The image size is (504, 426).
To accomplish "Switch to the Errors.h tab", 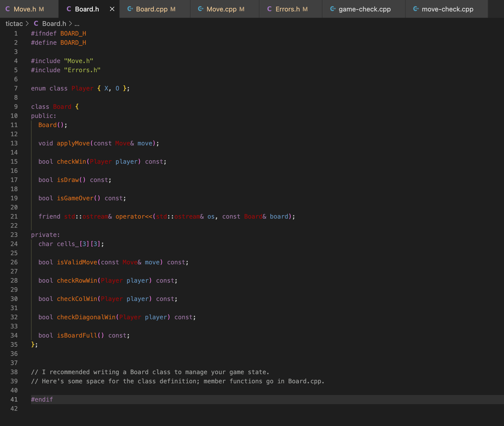I will point(288,9).
